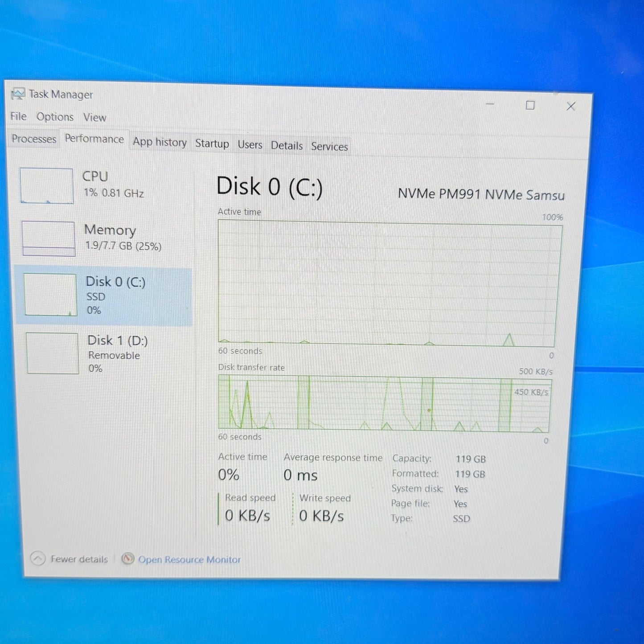Click the Resource Monitor icon
644x644 pixels.
[x=128, y=558]
